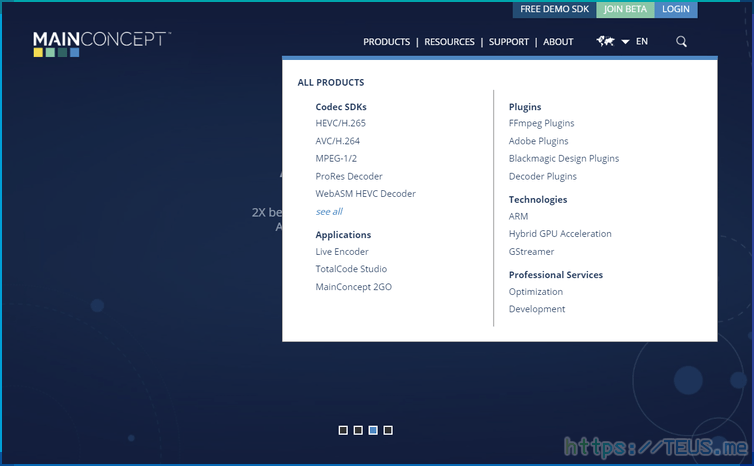Open Adobe Plugins link

(539, 141)
